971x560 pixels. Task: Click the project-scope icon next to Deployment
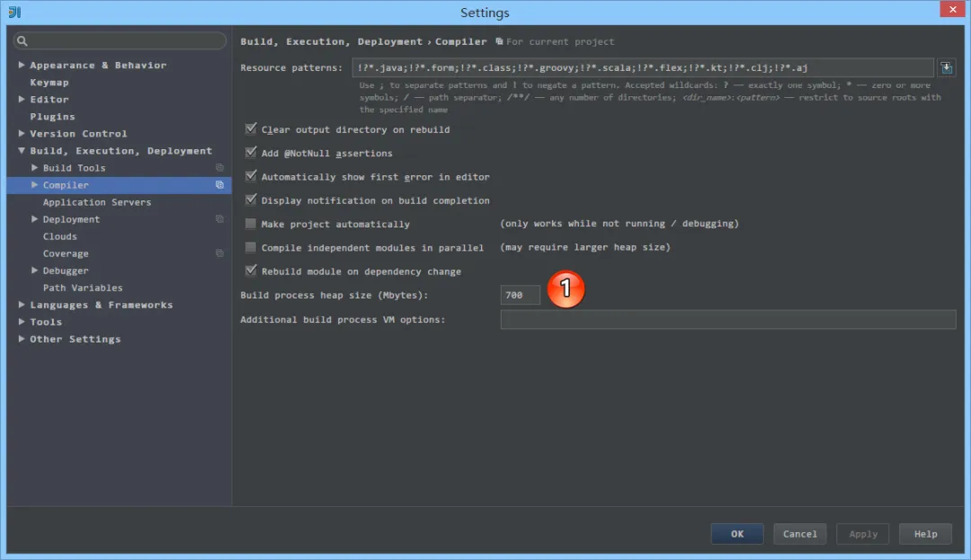pyautogui.click(x=218, y=218)
